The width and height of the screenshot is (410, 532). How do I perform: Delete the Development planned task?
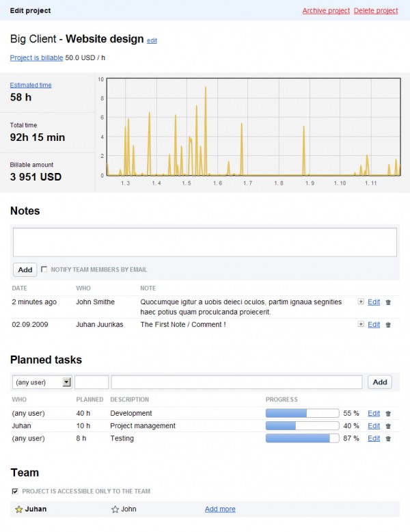(x=388, y=414)
